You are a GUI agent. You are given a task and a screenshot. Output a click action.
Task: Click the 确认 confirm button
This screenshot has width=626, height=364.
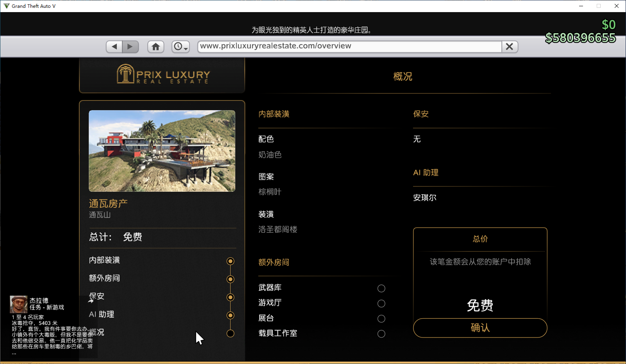click(480, 328)
